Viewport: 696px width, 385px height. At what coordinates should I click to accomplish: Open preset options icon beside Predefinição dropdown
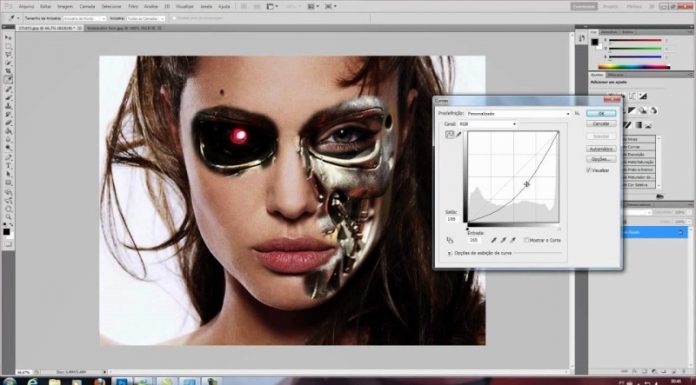[577, 114]
